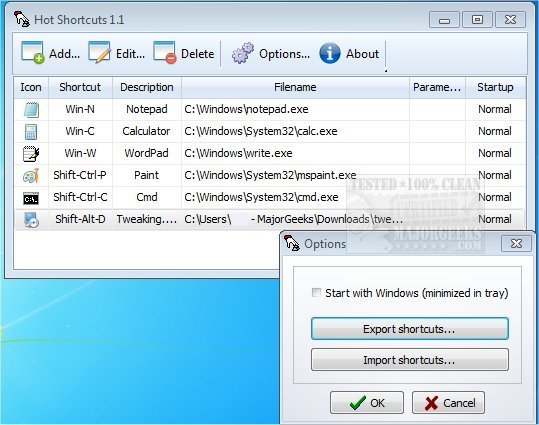Click the calc.exe filename cell
The image size is (539, 425).
(x=295, y=131)
